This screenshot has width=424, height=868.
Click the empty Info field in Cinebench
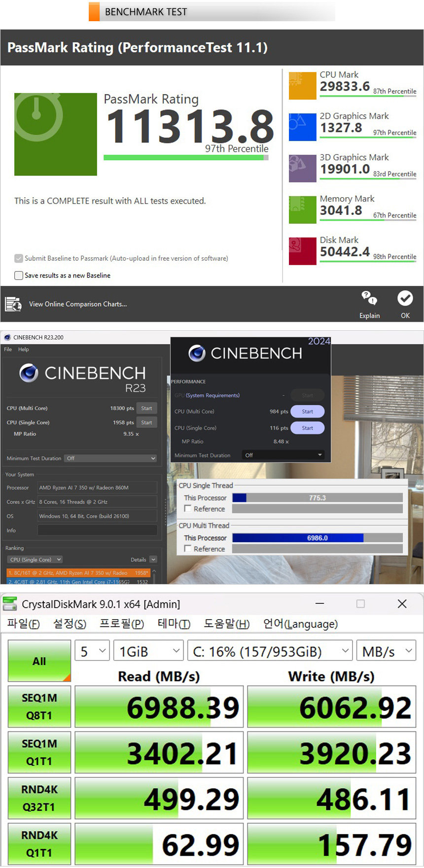click(98, 530)
